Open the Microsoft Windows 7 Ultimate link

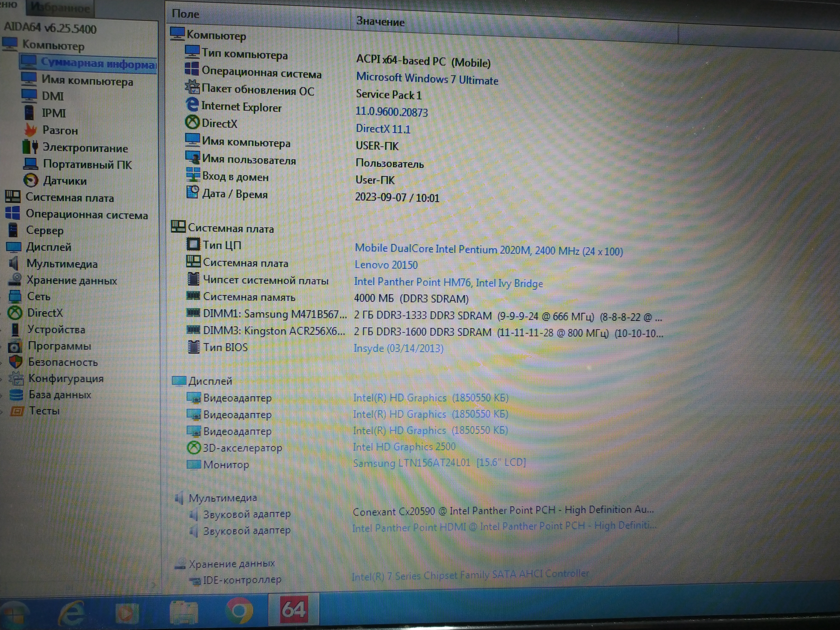click(427, 79)
